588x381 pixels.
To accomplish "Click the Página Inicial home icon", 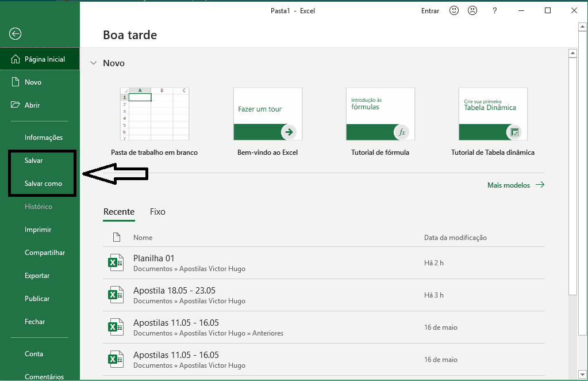I will click(16, 59).
